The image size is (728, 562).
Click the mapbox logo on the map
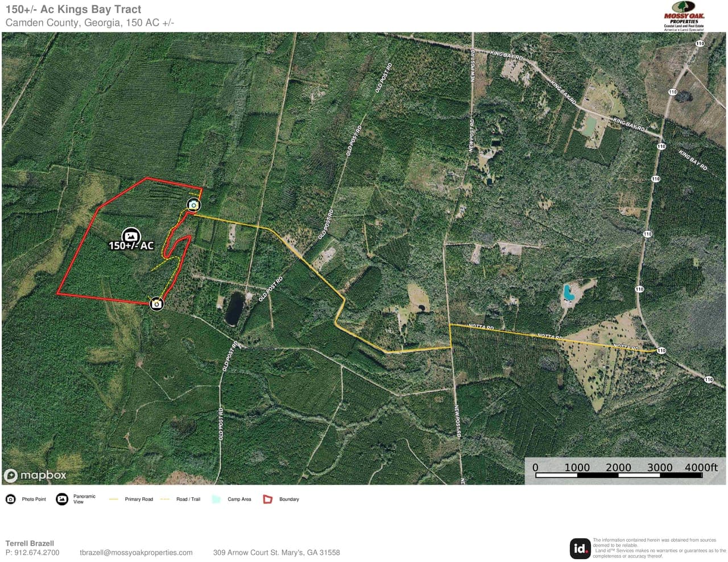[35, 475]
